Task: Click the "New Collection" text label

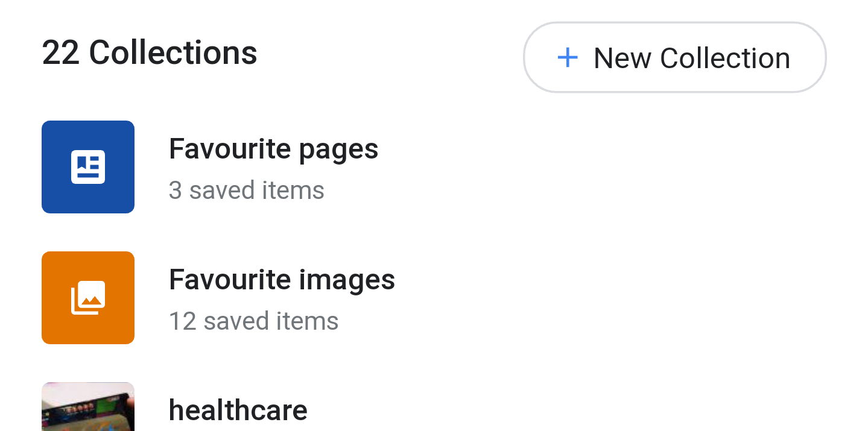Action: pyautogui.click(x=691, y=58)
